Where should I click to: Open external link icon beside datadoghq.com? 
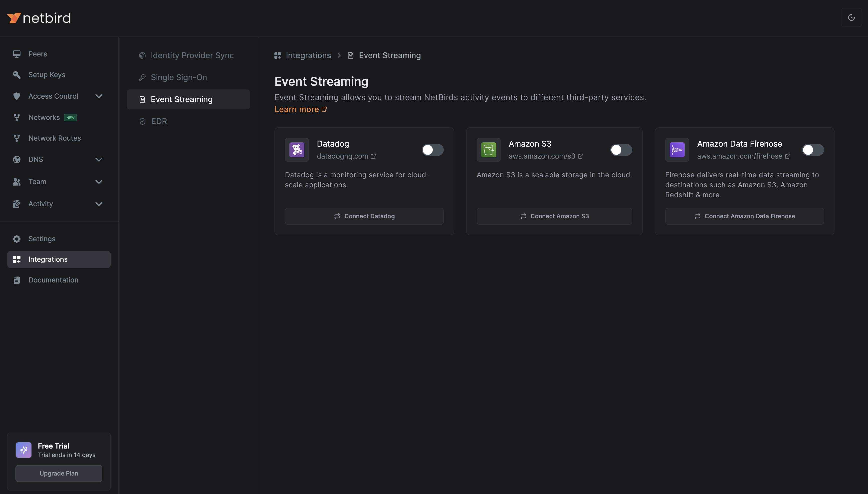[x=373, y=156]
